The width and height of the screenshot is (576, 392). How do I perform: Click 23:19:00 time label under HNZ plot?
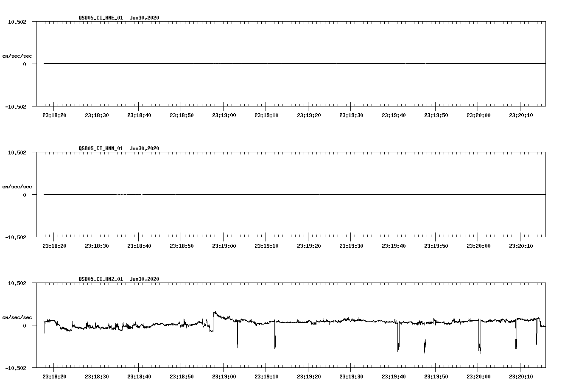tap(224, 377)
